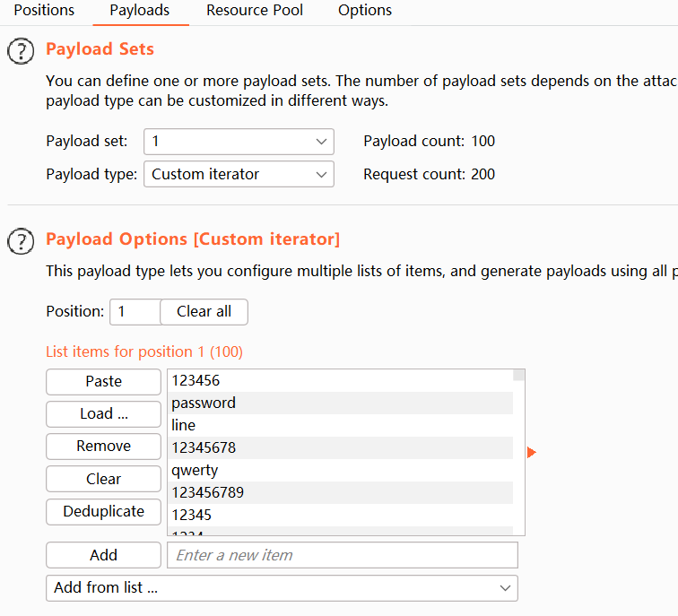
Task: Expand the Add from list dropdown
Action: 282,588
